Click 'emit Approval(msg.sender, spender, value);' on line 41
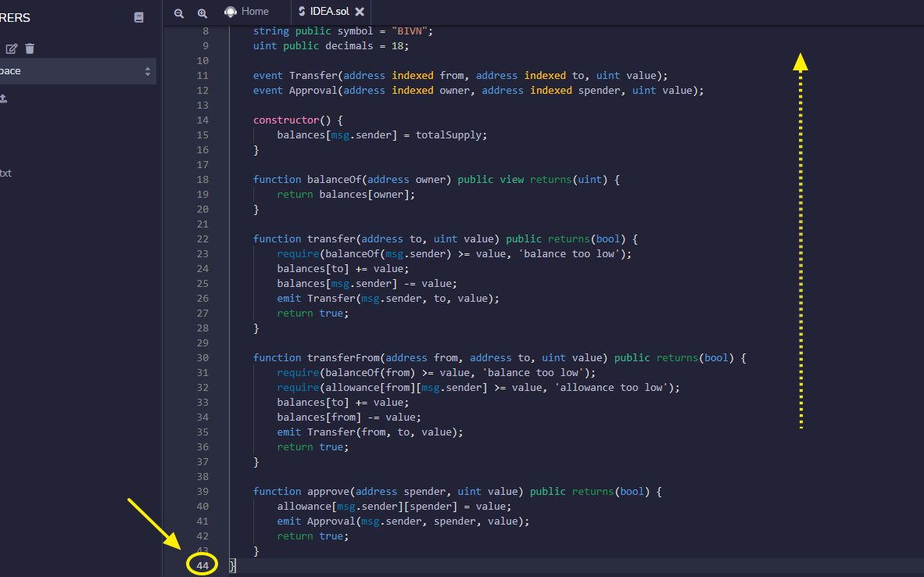Image resolution: width=924 pixels, height=577 pixels. click(x=403, y=521)
